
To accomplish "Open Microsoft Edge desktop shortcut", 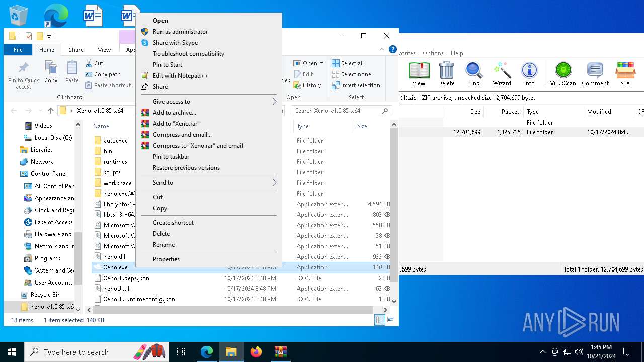I will point(55,15).
